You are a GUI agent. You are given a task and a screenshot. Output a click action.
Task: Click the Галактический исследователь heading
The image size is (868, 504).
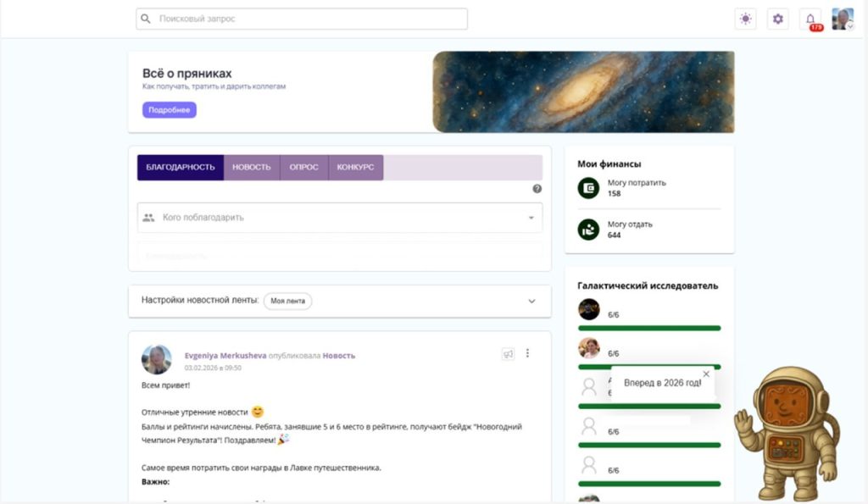click(648, 285)
